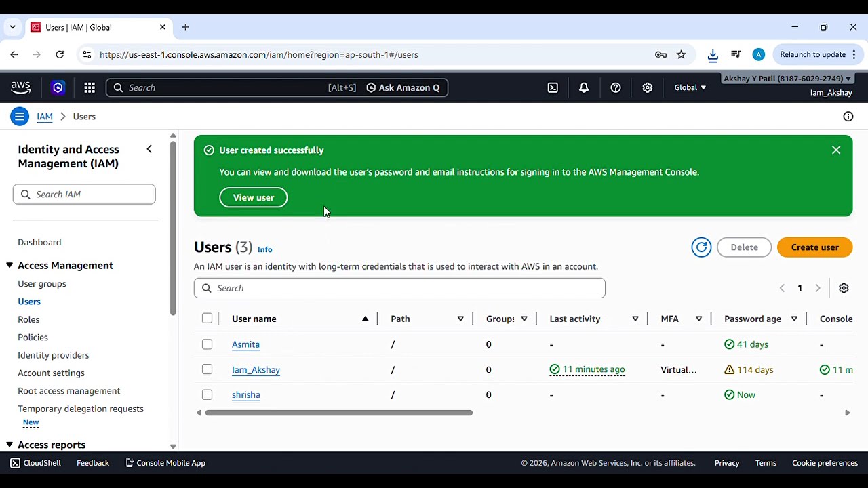Expand the Access reports section
This screenshot has width=868, height=488.
pos(9,445)
